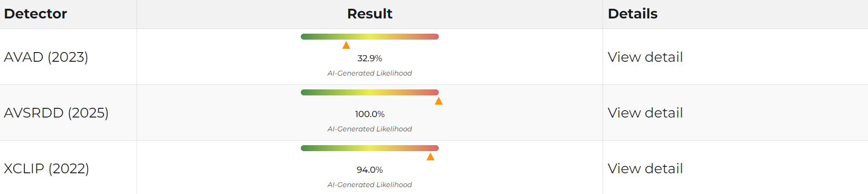Image resolution: width=868 pixels, height=194 pixels.
Task: Click AI-Generated Likelihood label under AVAD
Action: (x=369, y=73)
